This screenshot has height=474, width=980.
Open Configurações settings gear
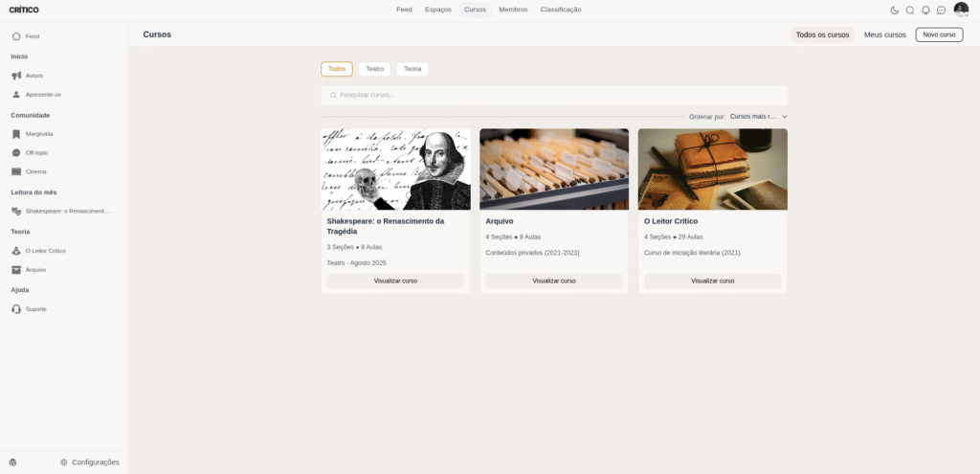point(64,463)
